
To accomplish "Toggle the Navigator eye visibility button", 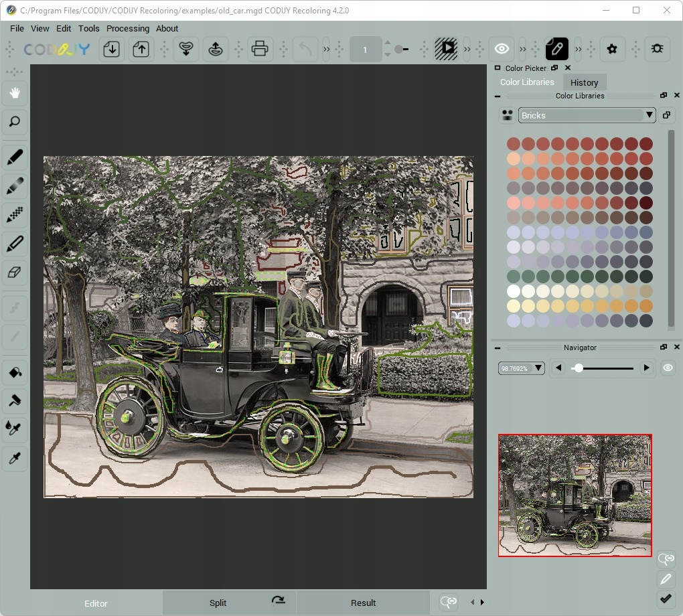I will click(668, 368).
